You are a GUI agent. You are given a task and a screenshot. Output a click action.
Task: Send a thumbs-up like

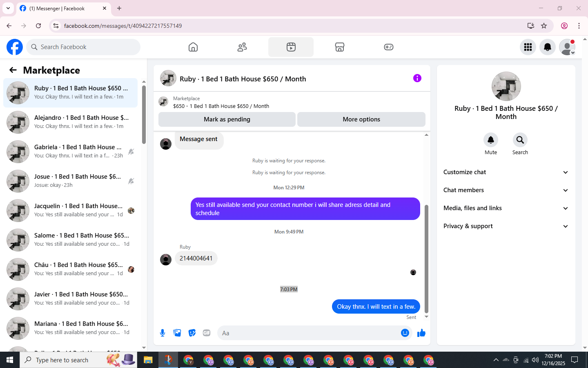click(421, 333)
